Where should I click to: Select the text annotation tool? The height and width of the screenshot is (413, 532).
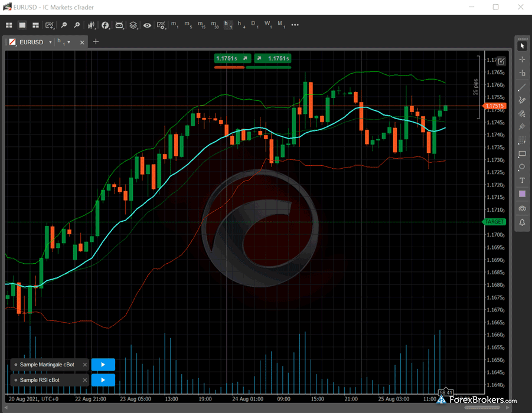522,180
